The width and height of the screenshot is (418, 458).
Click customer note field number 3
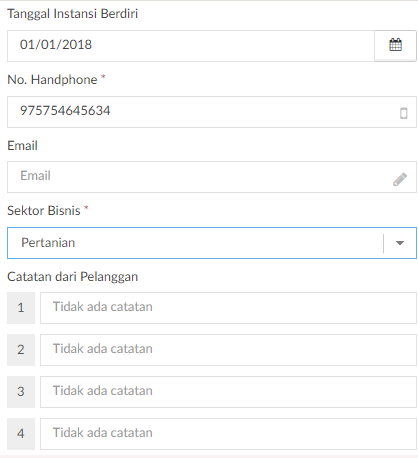(228, 392)
